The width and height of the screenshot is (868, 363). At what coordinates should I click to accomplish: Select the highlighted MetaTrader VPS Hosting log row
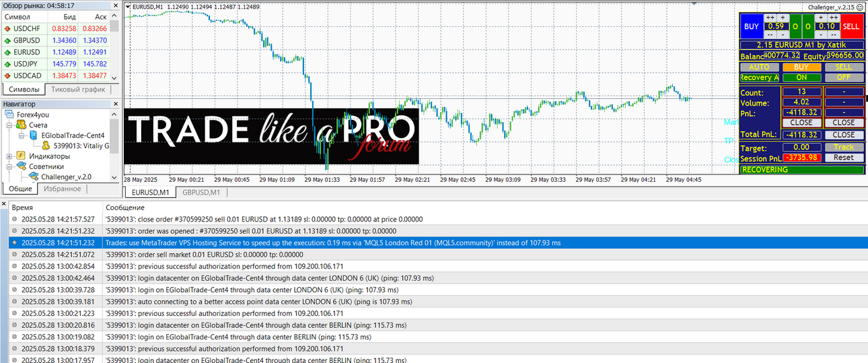click(438, 242)
